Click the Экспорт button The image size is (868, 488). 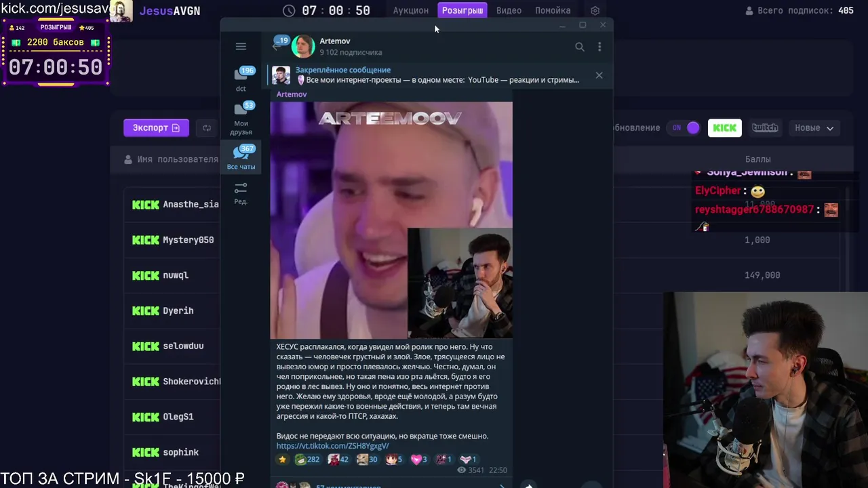156,127
